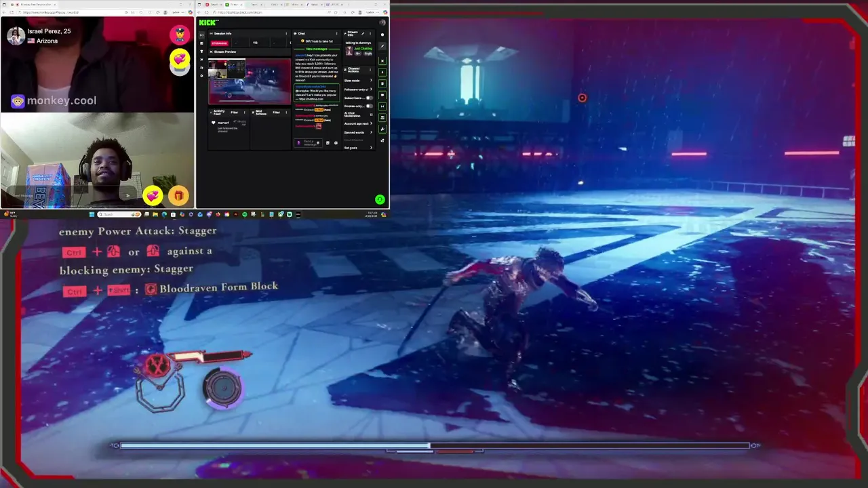Click the wrench icon in Kick's right rail

(x=382, y=129)
